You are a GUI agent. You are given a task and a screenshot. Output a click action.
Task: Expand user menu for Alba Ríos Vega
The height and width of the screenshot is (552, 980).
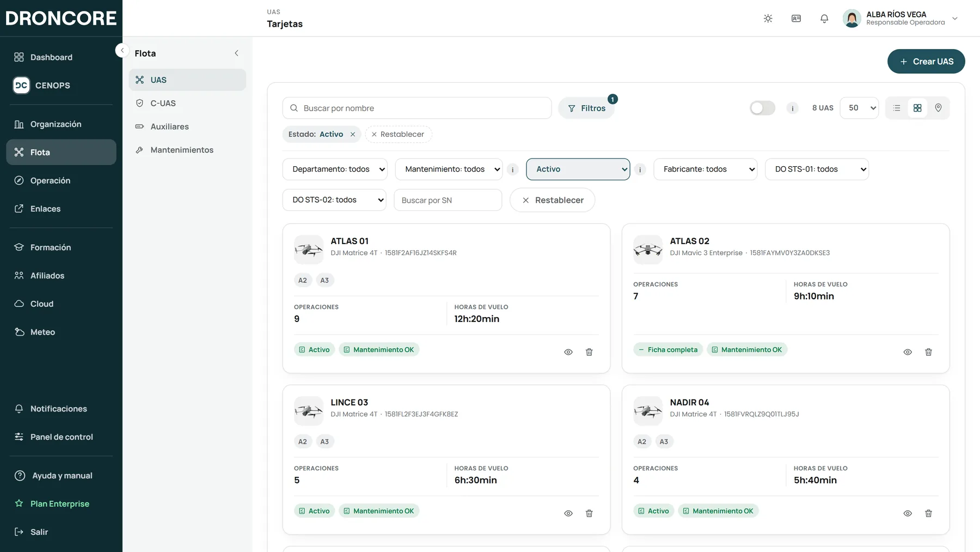click(x=955, y=19)
